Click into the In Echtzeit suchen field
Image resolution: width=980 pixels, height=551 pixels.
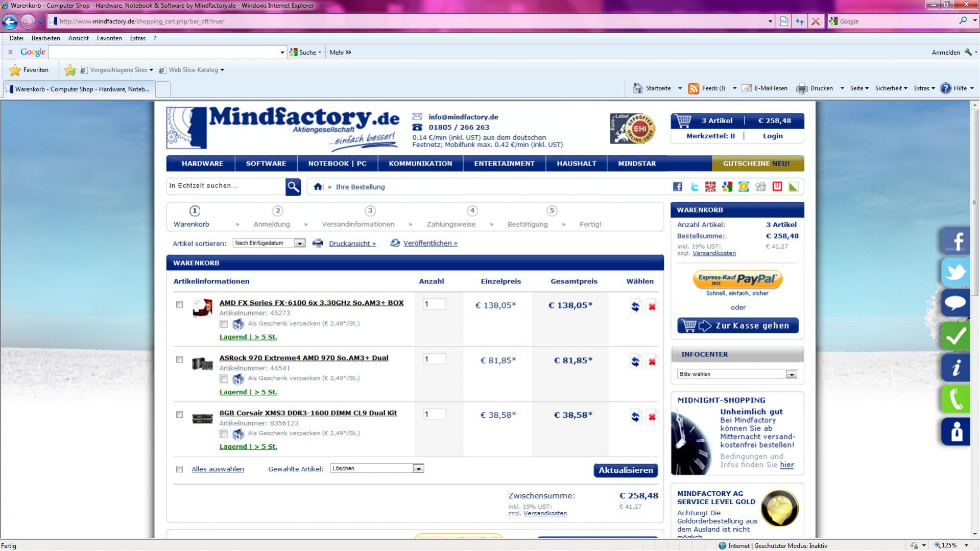pos(226,186)
